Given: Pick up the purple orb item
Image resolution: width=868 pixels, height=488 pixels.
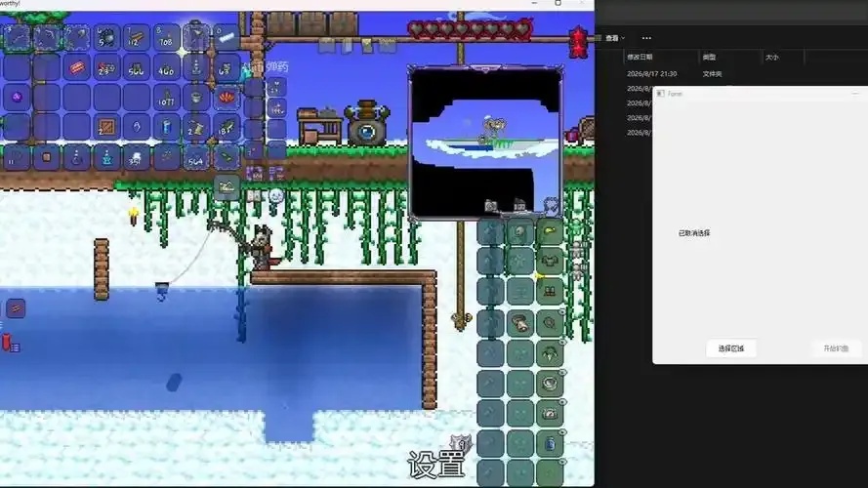Looking at the screenshot, I should pos(17,98).
